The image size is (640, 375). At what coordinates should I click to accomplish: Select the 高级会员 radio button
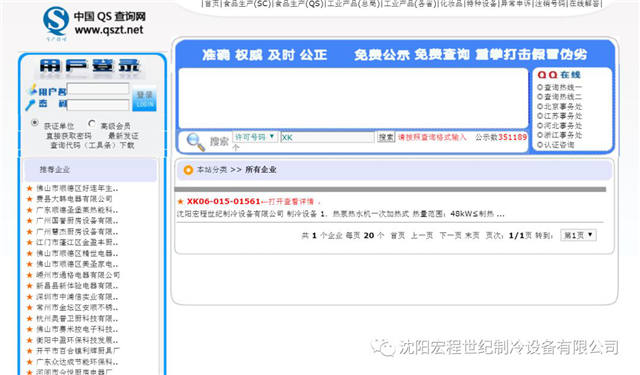(x=92, y=123)
